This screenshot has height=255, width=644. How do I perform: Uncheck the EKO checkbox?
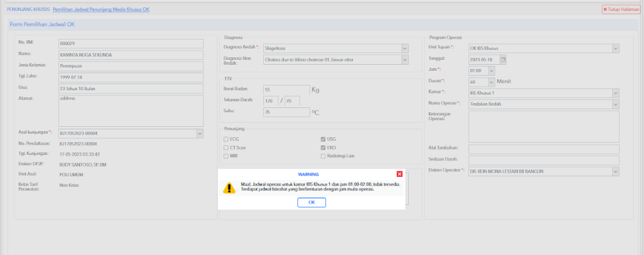[324, 148]
